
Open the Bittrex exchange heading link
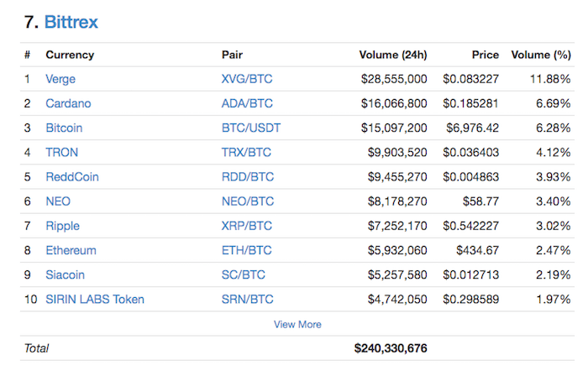pos(71,22)
